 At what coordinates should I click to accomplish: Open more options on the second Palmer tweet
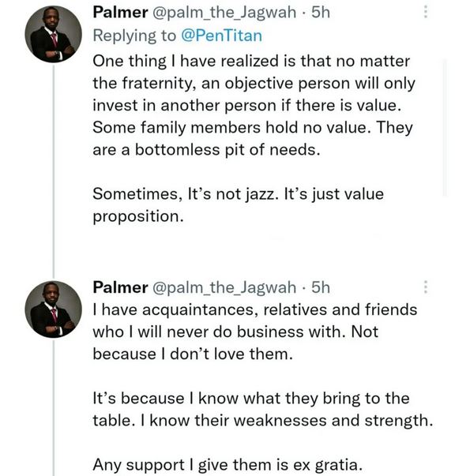426,287
